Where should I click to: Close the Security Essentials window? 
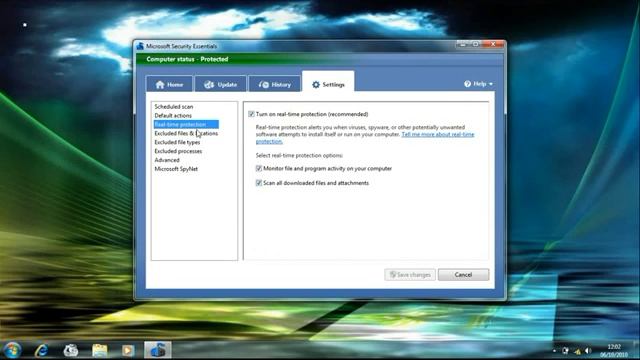493,44
